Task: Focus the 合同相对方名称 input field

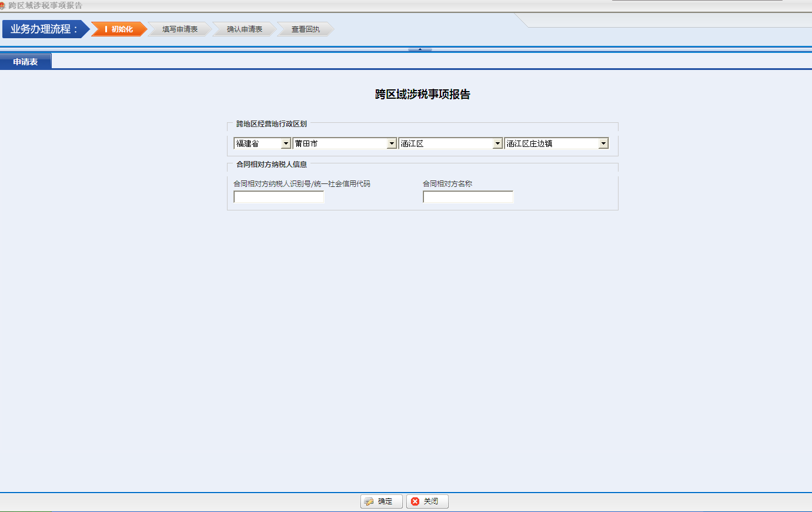Action: point(468,197)
